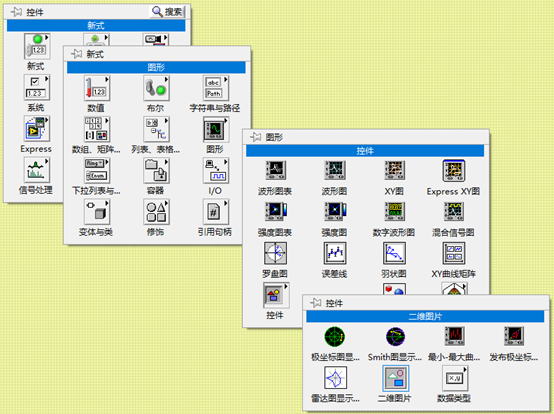Choose the 强度图 intensity graph icon
Viewport: 554px width, 414px height.
(335, 211)
